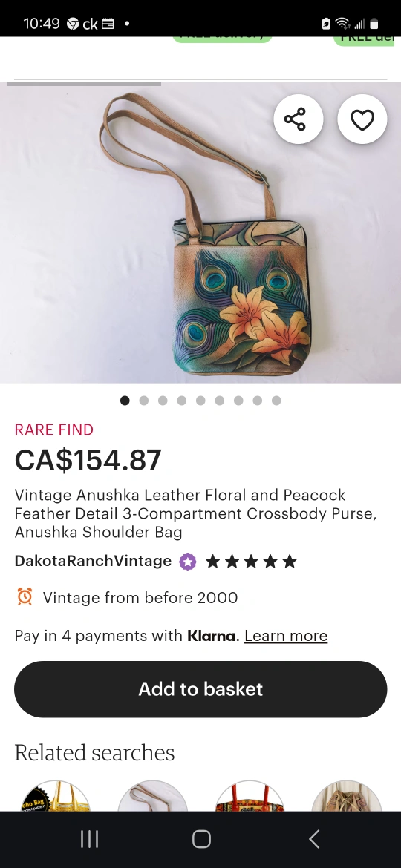Viewport: 401px width, 868px height.
Task: Tap the share icon on product image
Action: click(298, 119)
